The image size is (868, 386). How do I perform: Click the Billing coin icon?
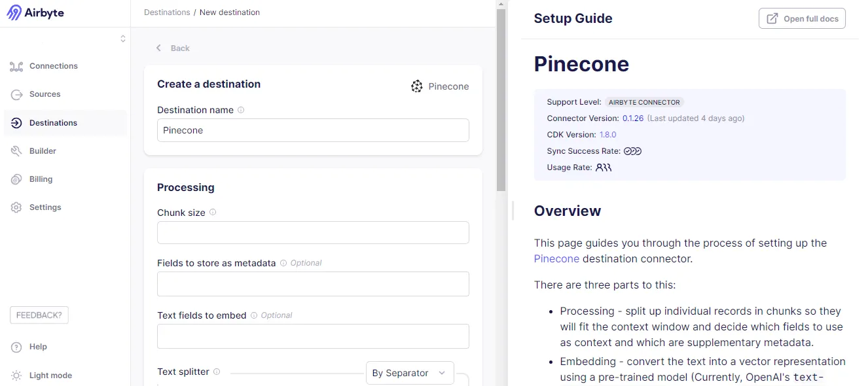pos(16,179)
